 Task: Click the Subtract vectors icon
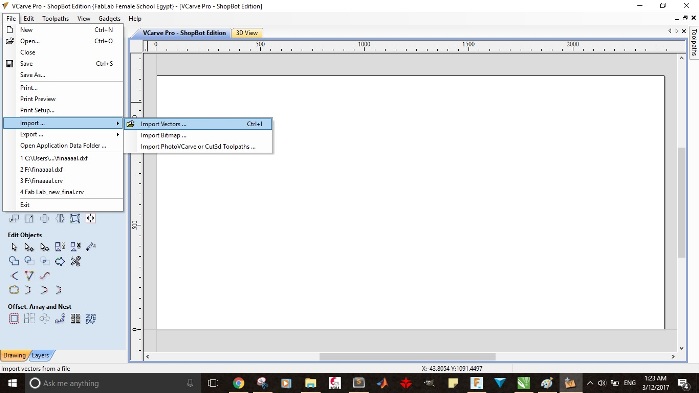tap(29, 261)
